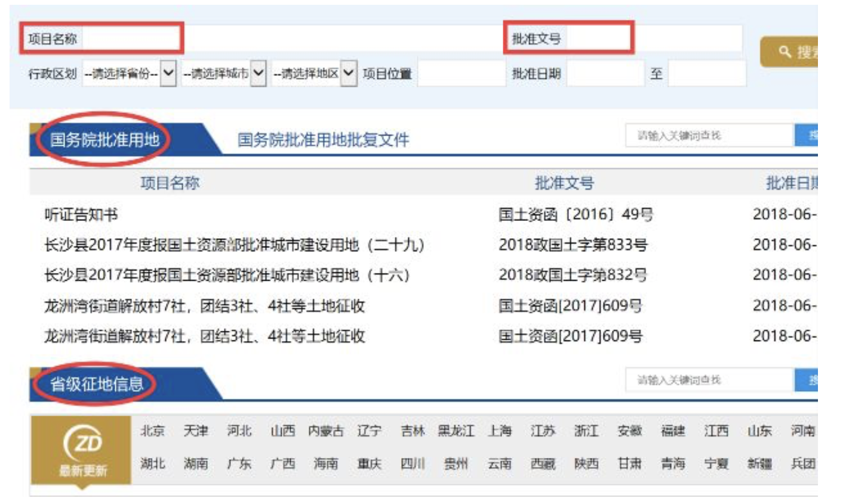Click the end date field after 至
The width and height of the screenshot is (849, 504).
706,73
